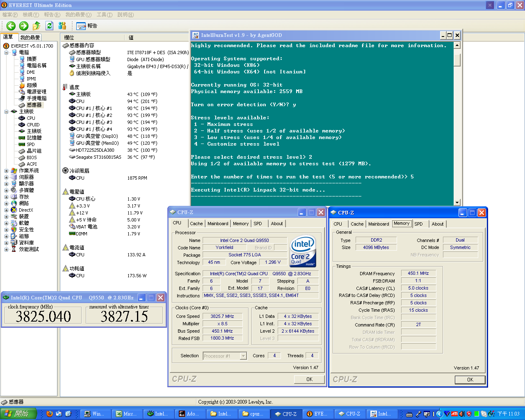
Task: Open the SPD tab in the CPU-Z memory timings window
Action: coord(418,224)
